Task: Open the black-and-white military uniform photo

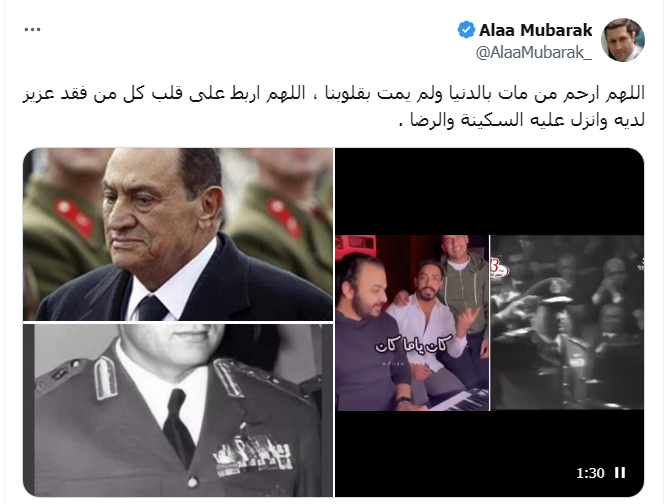Action: [178, 410]
